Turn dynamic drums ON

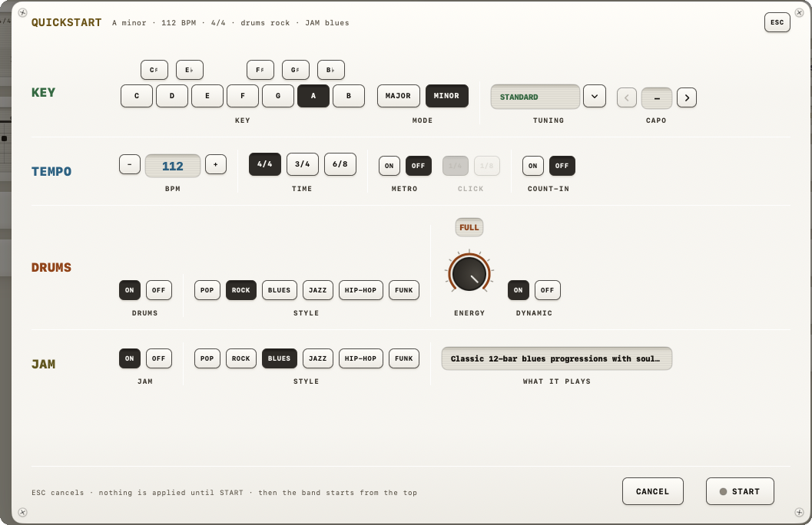pyautogui.click(x=519, y=290)
